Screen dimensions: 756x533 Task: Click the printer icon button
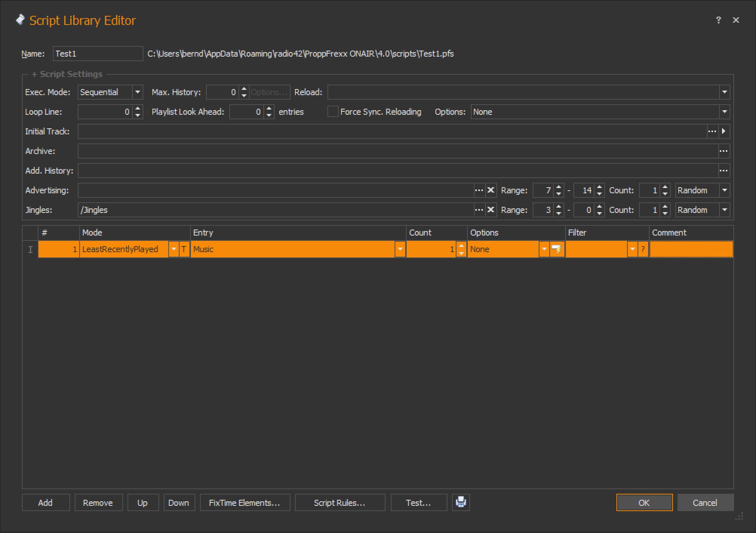click(x=461, y=502)
